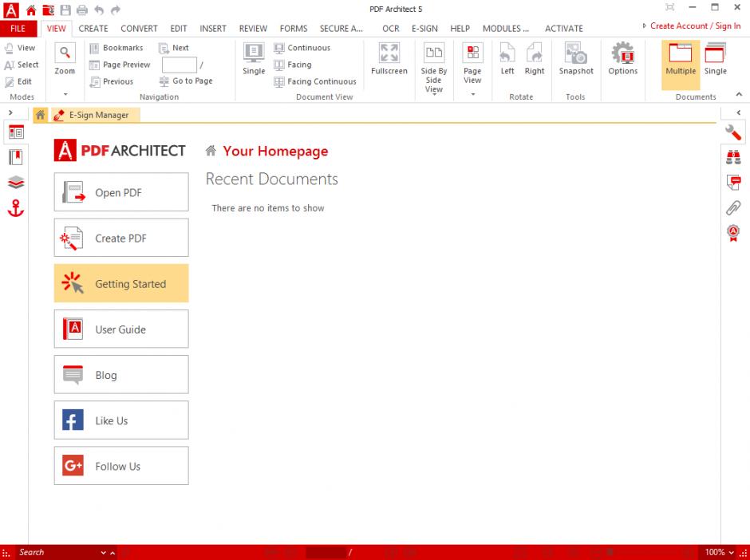Screen dimensions: 750x560
Task: Expand the left sidebar panel chevron
Action: click(10, 112)
